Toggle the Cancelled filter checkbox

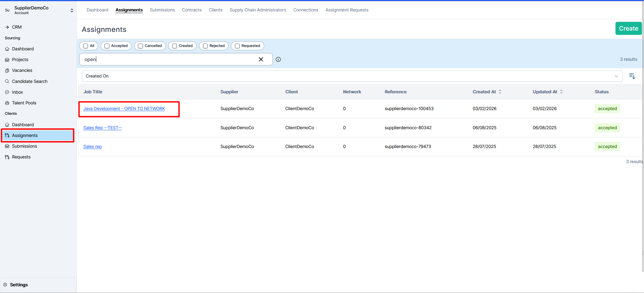tap(141, 46)
